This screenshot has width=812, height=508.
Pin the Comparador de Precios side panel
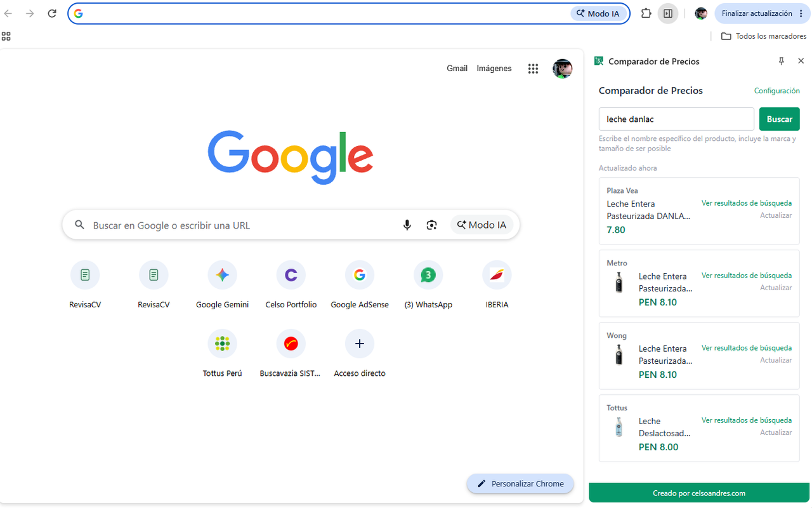click(x=782, y=61)
